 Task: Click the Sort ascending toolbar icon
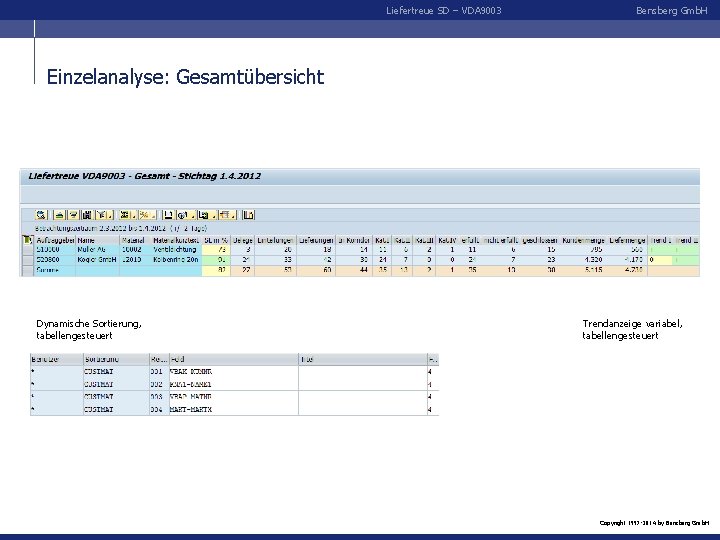(60, 215)
